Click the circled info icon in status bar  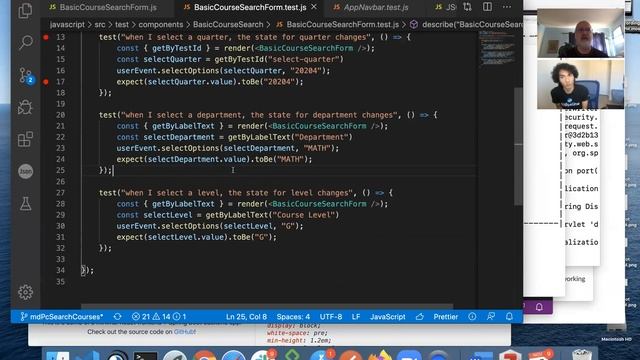(x=472, y=317)
